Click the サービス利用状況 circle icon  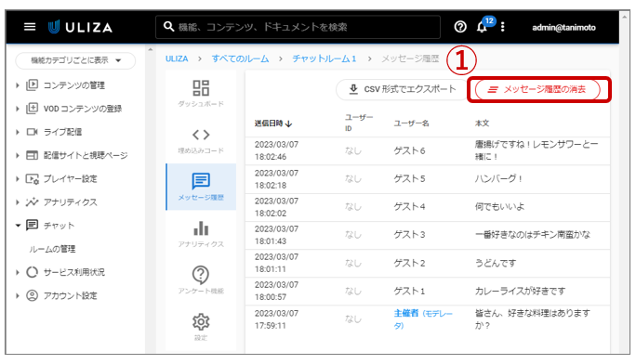[x=32, y=272]
